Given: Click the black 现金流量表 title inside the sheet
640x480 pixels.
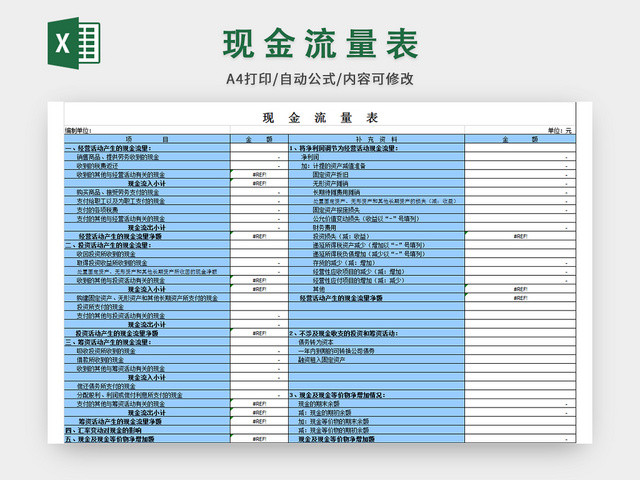Looking at the screenshot, I should [320, 118].
